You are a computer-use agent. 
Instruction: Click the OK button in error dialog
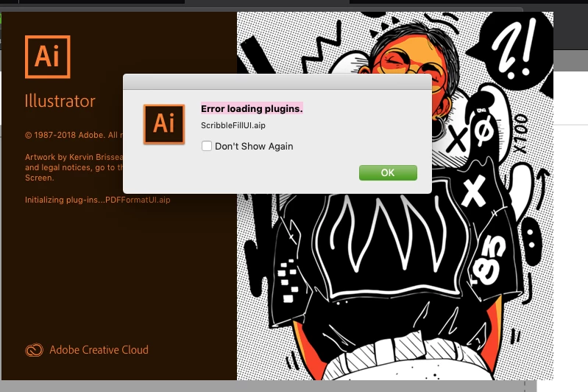(x=388, y=172)
